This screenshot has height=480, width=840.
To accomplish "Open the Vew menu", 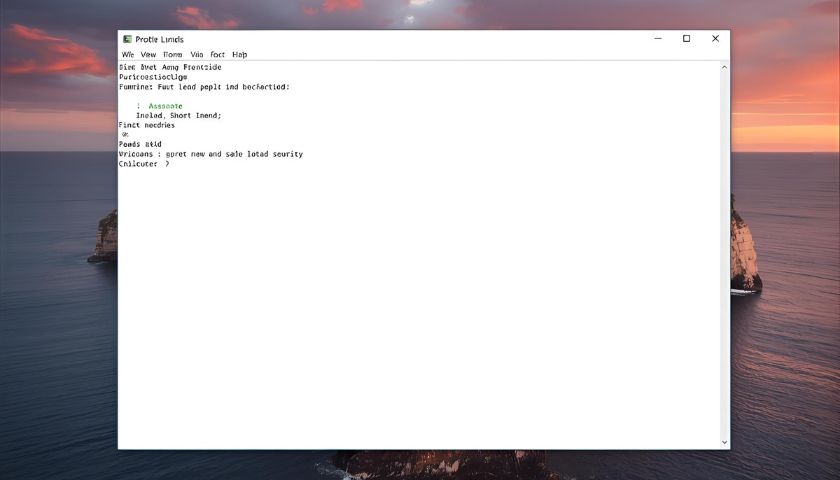I will [x=148, y=55].
